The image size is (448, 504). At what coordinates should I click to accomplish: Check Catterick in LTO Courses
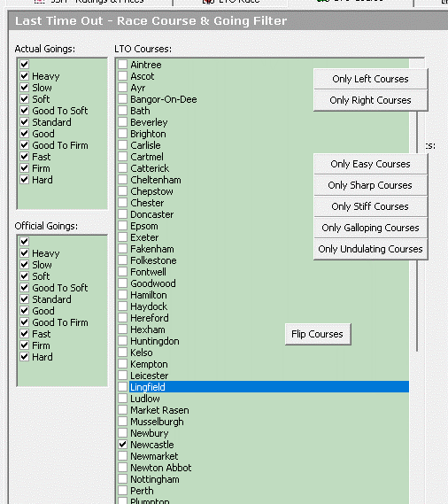click(x=122, y=168)
